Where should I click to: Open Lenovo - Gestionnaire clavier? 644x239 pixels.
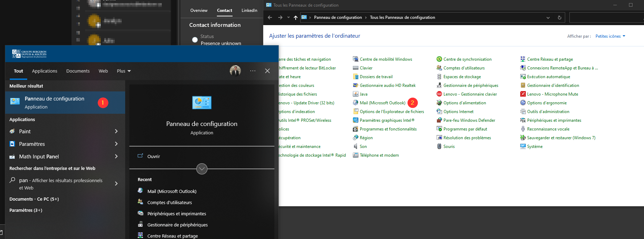pos(467,94)
